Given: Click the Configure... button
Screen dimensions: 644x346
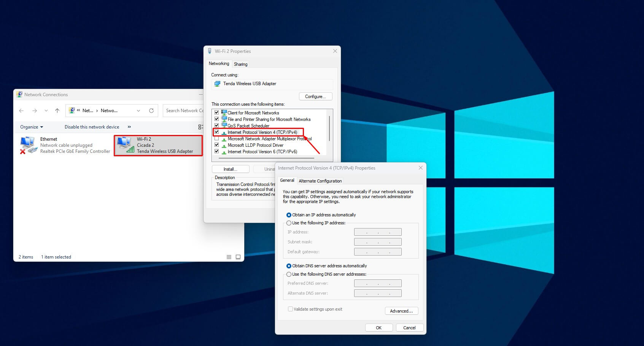Looking at the screenshot, I should coord(315,97).
